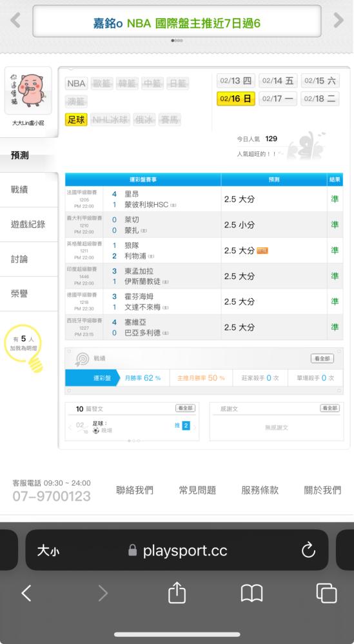354x644 pixels.
Task: Open Safari bookmarks book icon
Action: coord(251,594)
